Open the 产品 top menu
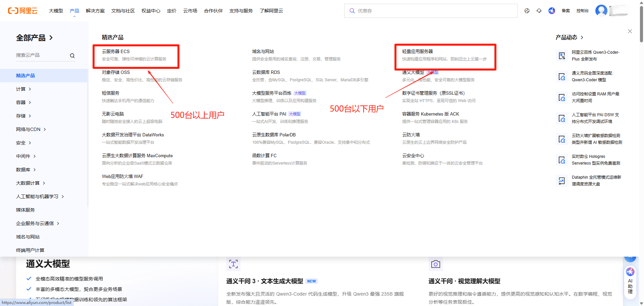This screenshot has width=644, height=306. click(x=74, y=11)
